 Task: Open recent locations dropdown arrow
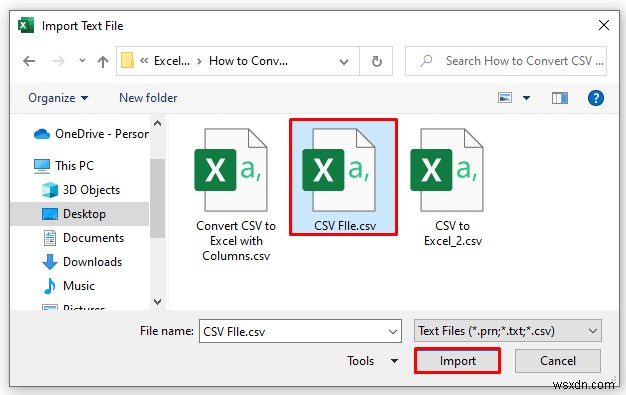[x=82, y=61]
